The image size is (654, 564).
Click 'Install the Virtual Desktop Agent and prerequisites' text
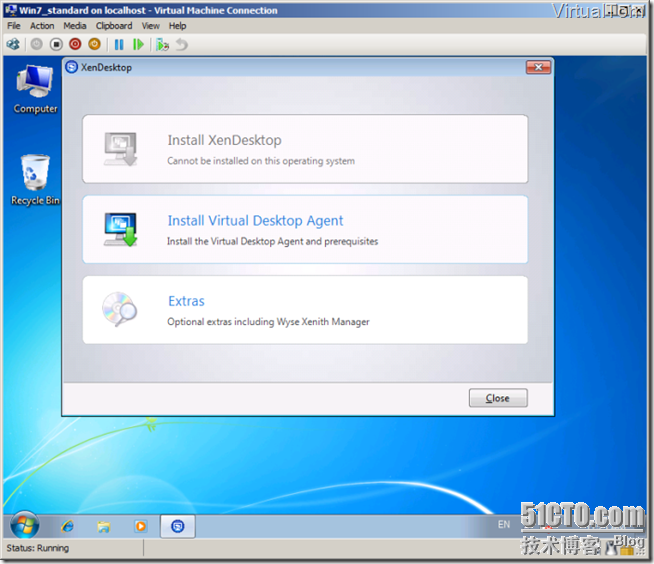pyautogui.click(x=272, y=241)
